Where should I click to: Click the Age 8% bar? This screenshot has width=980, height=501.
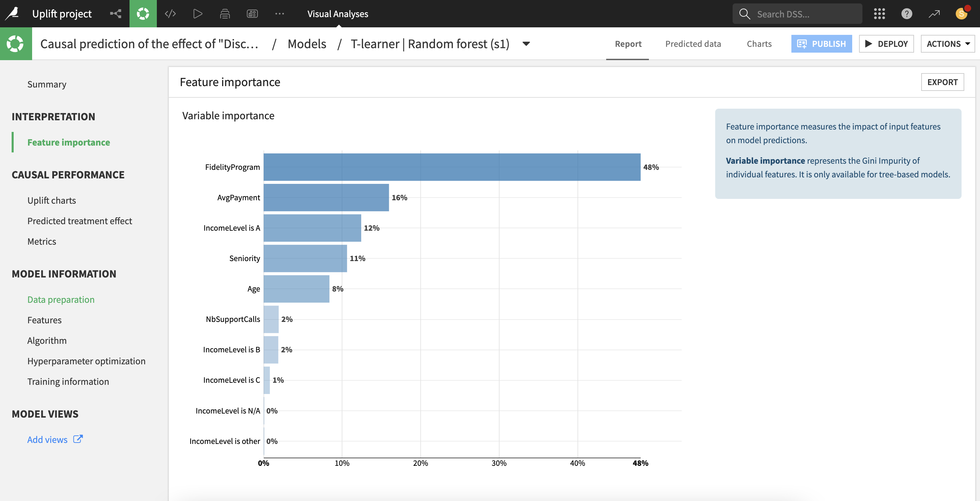coord(296,288)
